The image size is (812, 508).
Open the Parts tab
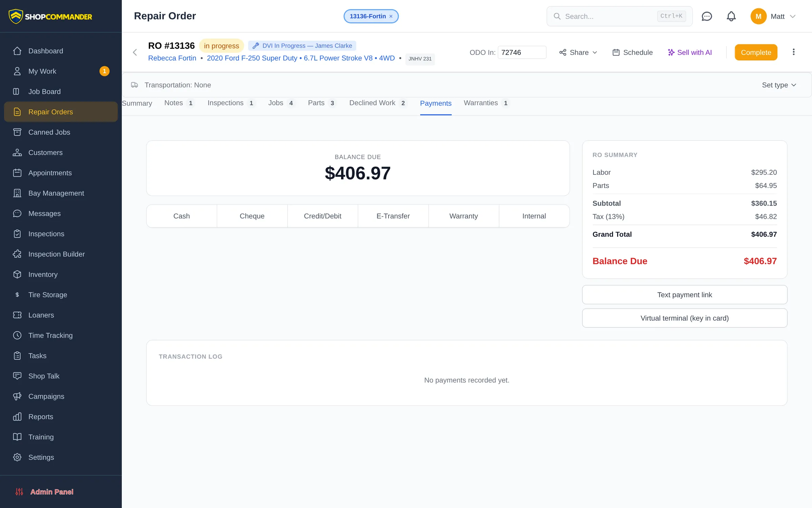click(x=322, y=103)
